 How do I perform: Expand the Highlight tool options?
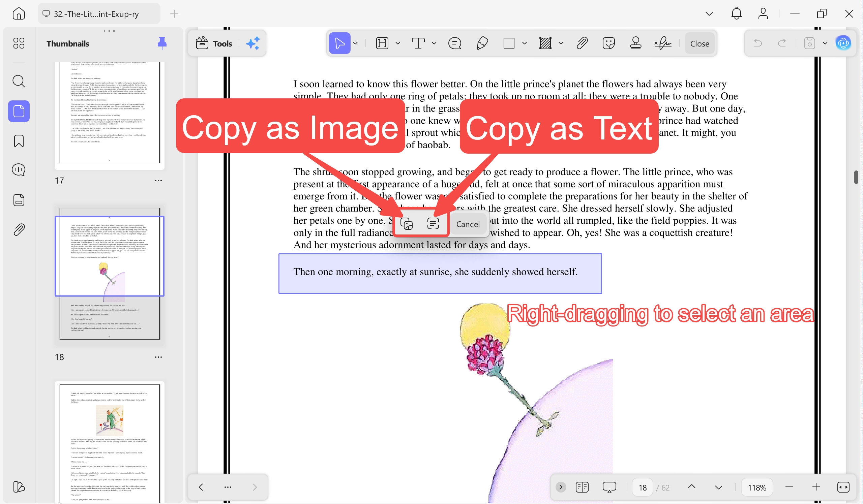click(x=397, y=43)
